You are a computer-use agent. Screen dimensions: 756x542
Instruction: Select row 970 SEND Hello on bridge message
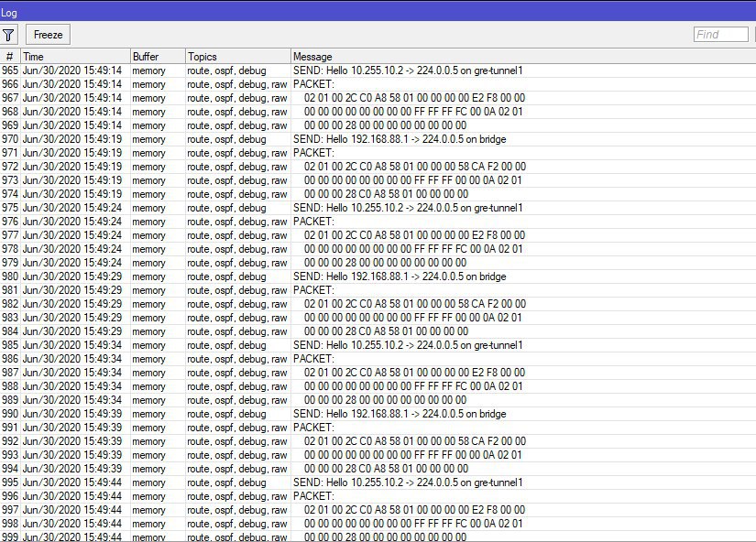[x=400, y=139]
